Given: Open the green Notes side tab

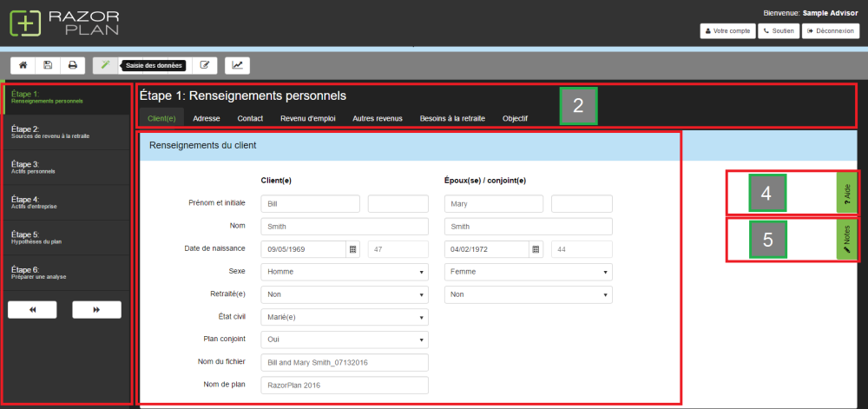Looking at the screenshot, I should click(847, 239).
